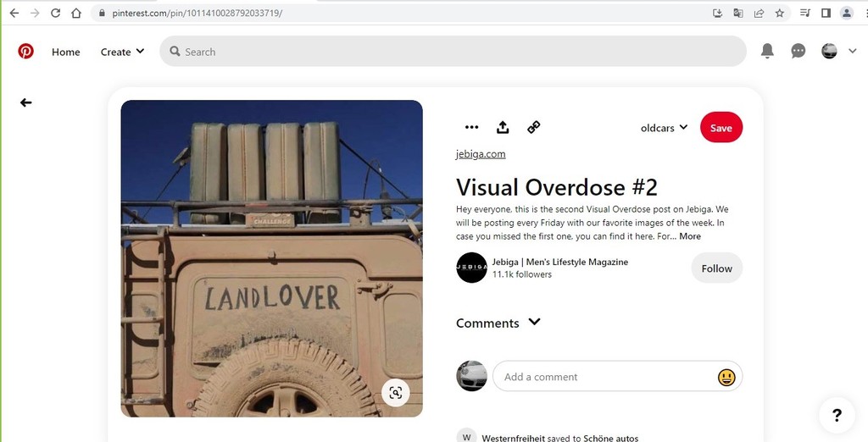868x442 pixels.
Task: Open the media control icon in browser toolbar
Action: [x=805, y=13]
